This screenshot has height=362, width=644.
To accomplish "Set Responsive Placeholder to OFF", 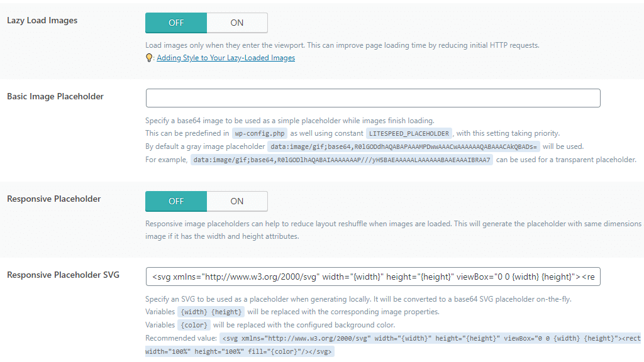I will coord(176,202).
